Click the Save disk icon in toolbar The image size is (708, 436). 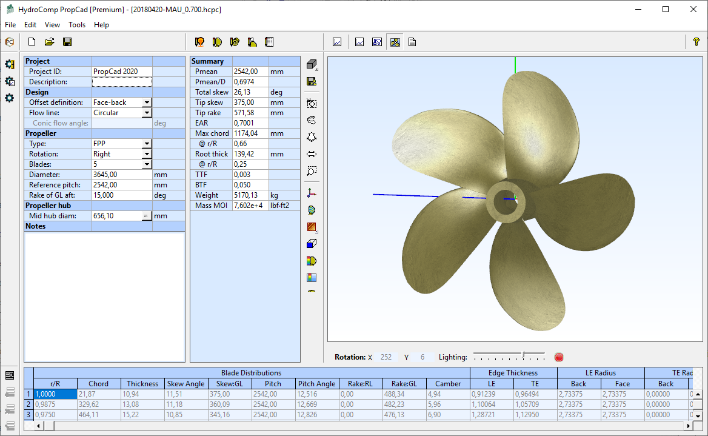tap(67, 42)
